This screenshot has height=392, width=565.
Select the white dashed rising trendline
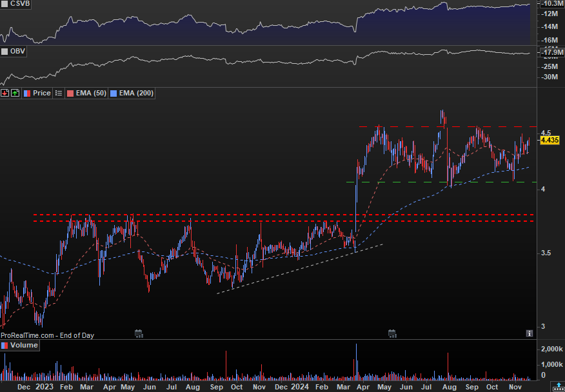click(299, 269)
